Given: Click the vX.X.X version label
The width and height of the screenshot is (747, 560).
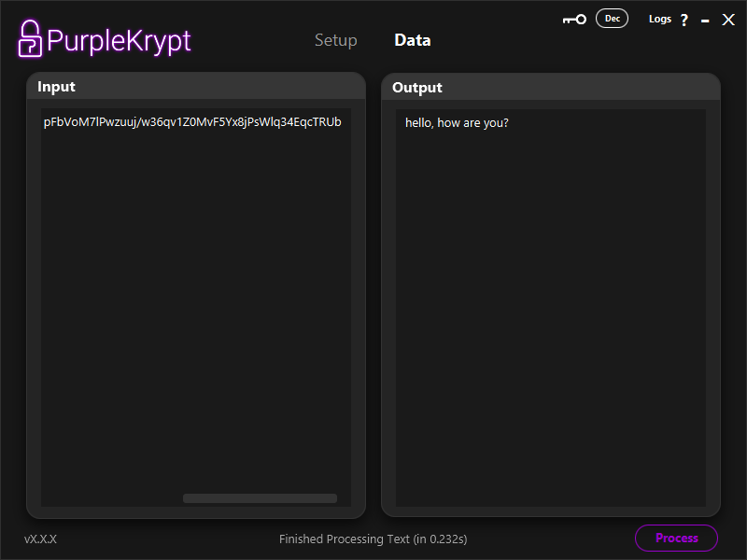Looking at the screenshot, I should coord(40,539).
